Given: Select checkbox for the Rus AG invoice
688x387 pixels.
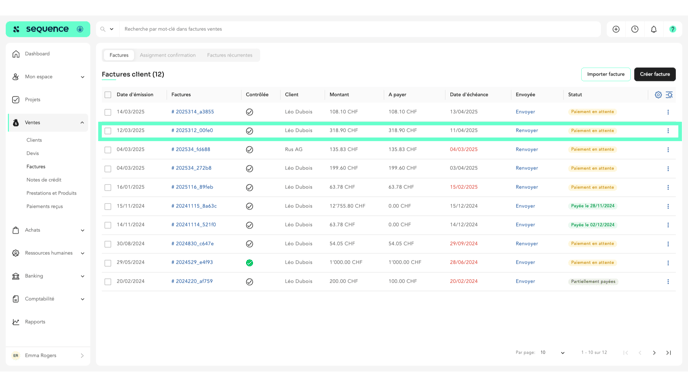Looking at the screenshot, I should 108,150.
